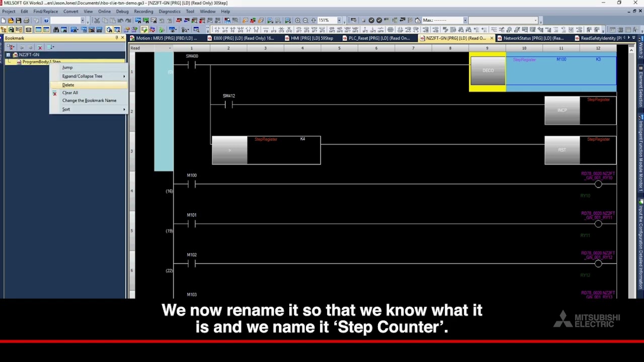
Task: Click the Cut scissors icon
Action: [97, 21]
